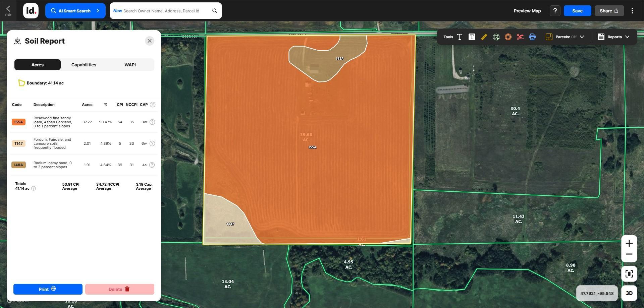
Task: Switch to the Acres tab
Action: 38,65
